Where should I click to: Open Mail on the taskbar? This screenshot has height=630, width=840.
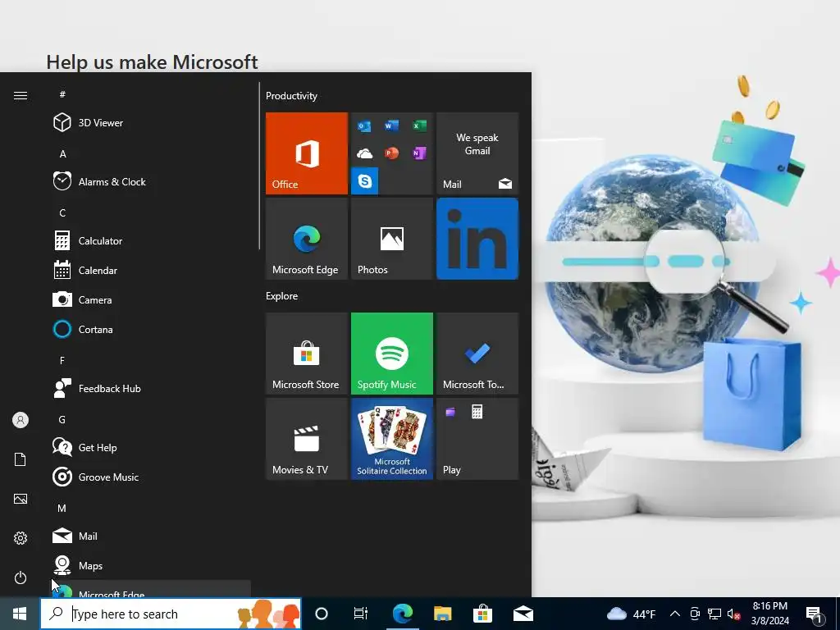[523, 614]
